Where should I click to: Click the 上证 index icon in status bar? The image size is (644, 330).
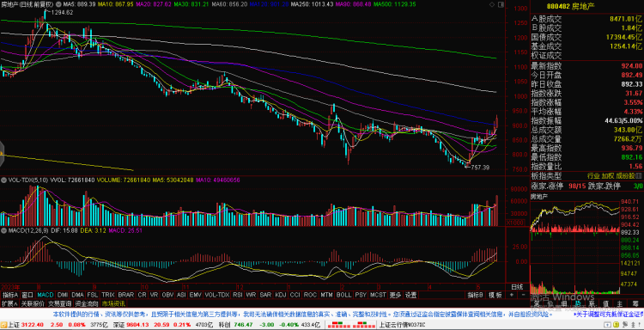pyautogui.click(x=3, y=325)
